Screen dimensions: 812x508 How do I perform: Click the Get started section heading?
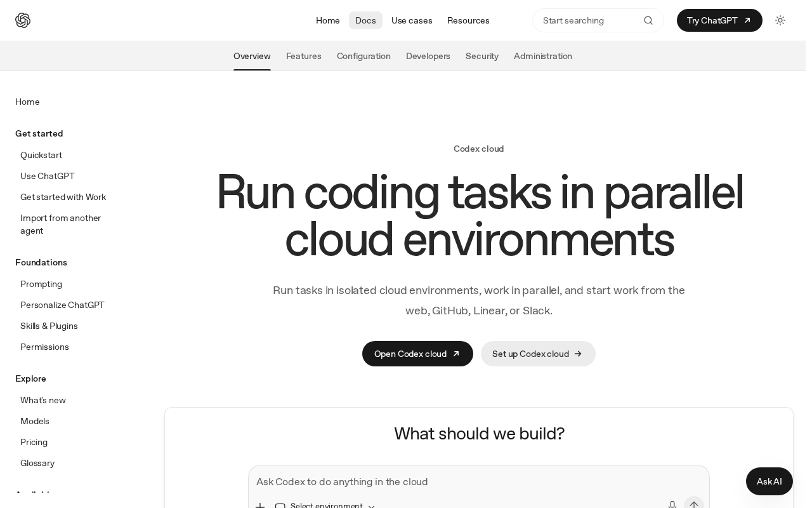(x=39, y=133)
